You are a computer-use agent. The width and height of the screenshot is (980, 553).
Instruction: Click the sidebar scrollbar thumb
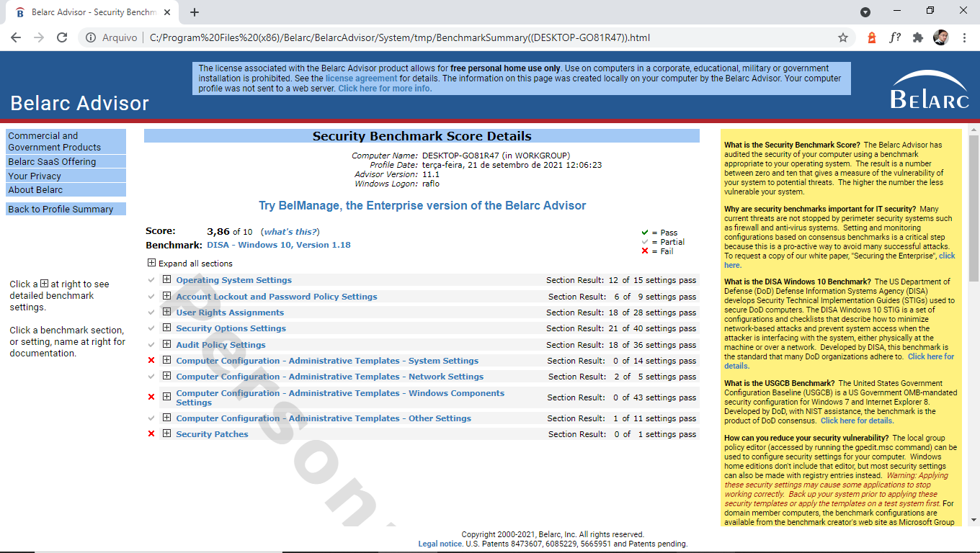tap(974, 207)
